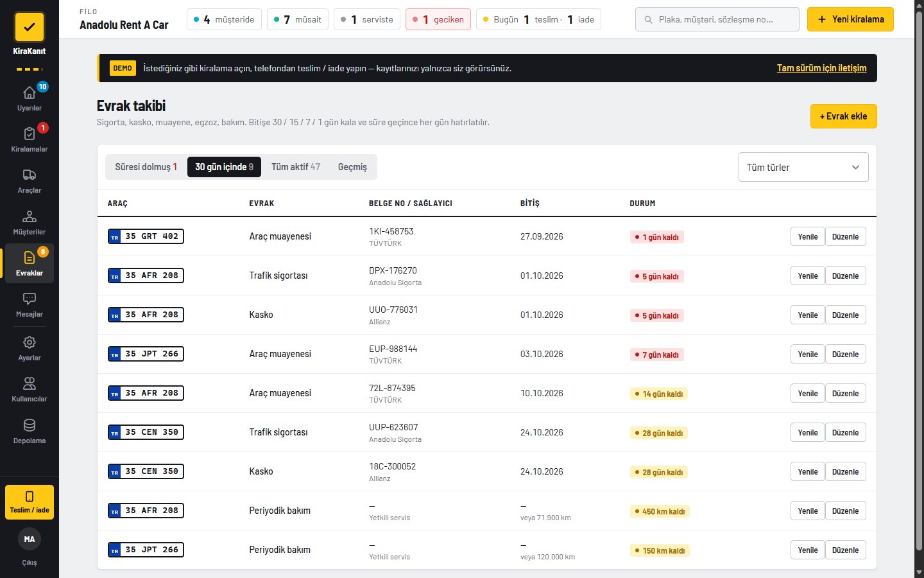Click the Bugün teslim / iade chip
The width and height of the screenshot is (924, 578).
(539, 19)
